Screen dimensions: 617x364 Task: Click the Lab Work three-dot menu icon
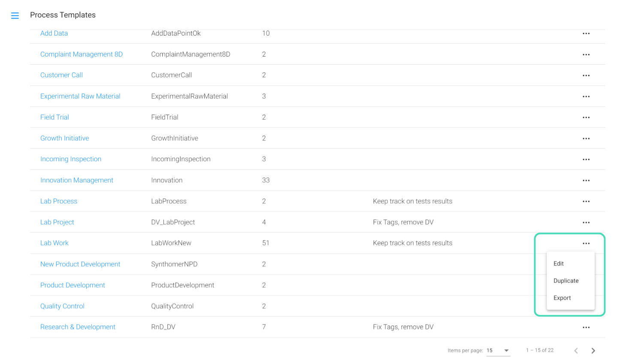(586, 244)
